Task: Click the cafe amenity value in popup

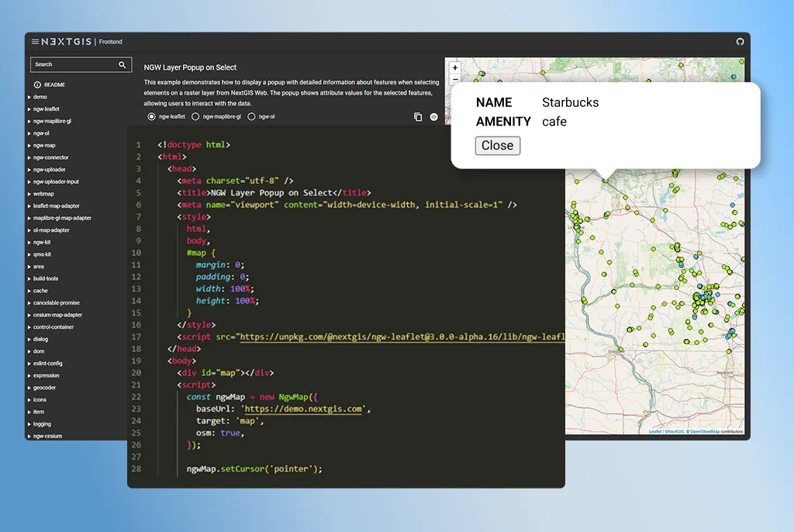Action: [554, 122]
